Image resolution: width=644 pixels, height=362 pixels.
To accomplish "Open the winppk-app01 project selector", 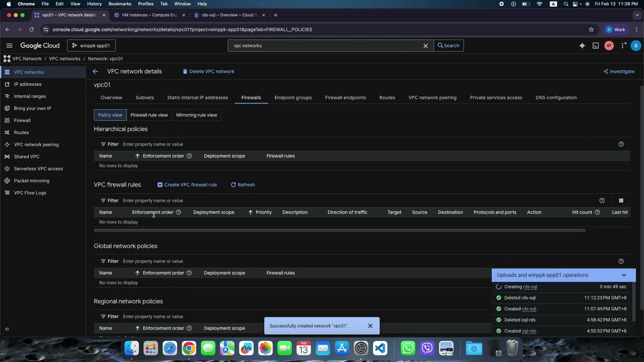I will coord(91,46).
